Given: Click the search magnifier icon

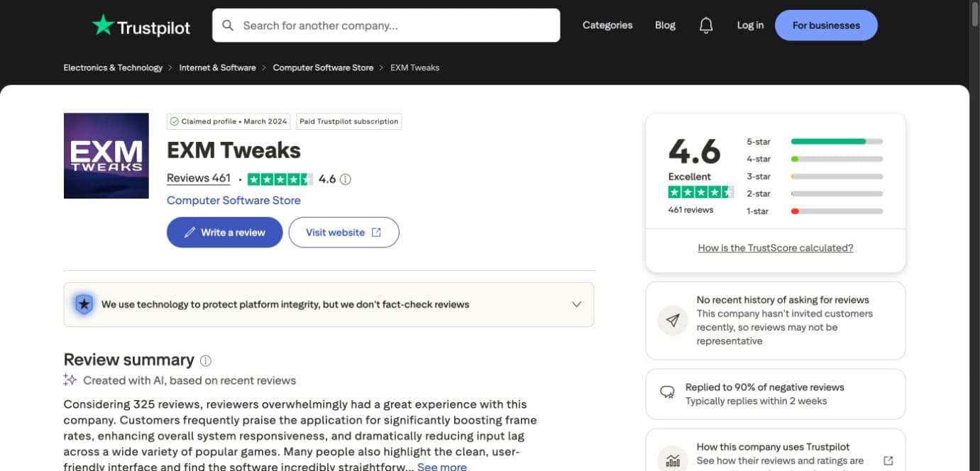Looking at the screenshot, I should click(228, 26).
